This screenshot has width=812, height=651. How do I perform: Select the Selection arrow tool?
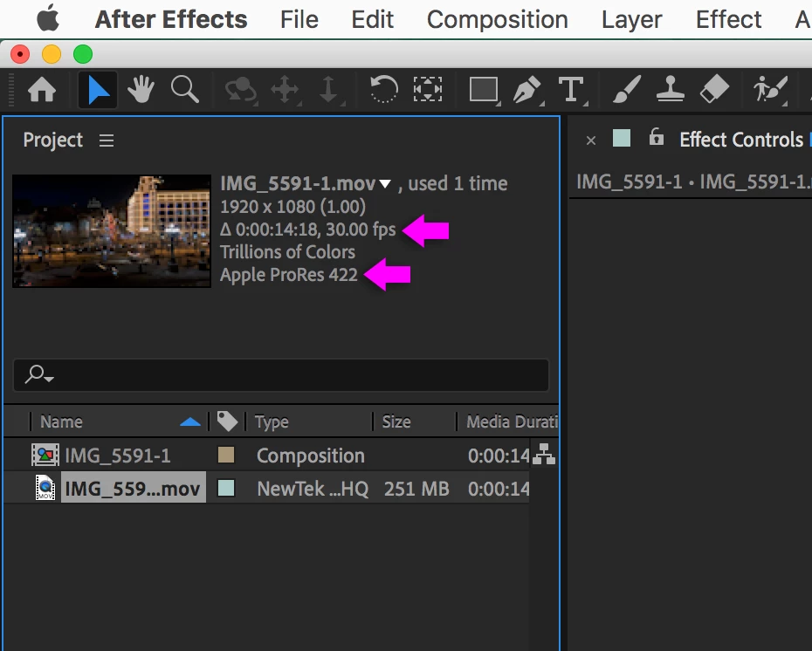(x=98, y=90)
